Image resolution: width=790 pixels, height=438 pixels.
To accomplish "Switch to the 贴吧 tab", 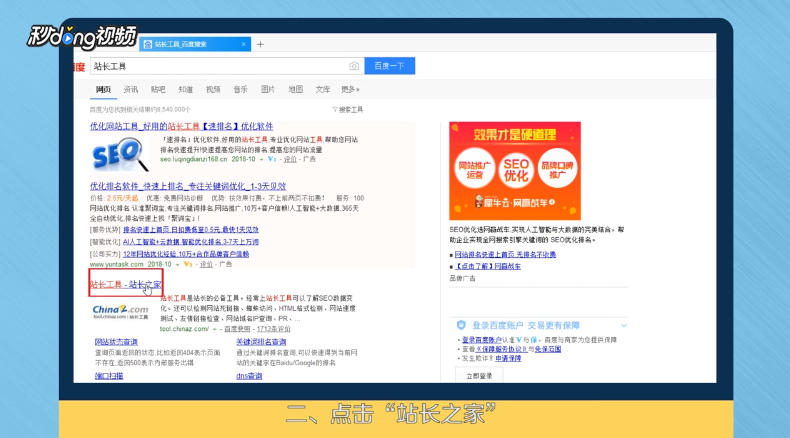I will coord(158,89).
